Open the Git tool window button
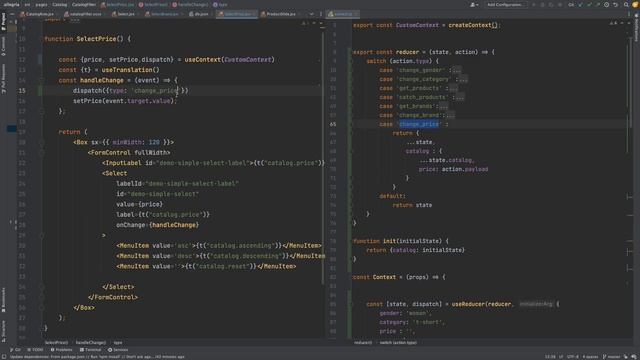 pos(15,350)
